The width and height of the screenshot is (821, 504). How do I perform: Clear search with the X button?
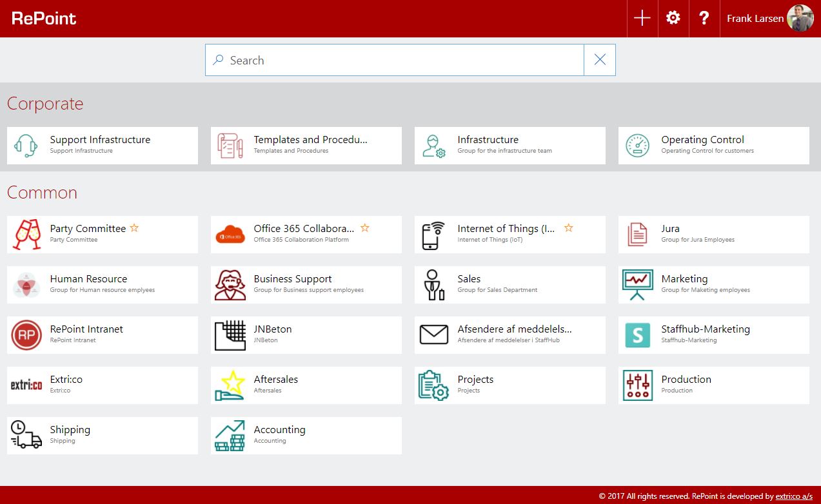[600, 60]
